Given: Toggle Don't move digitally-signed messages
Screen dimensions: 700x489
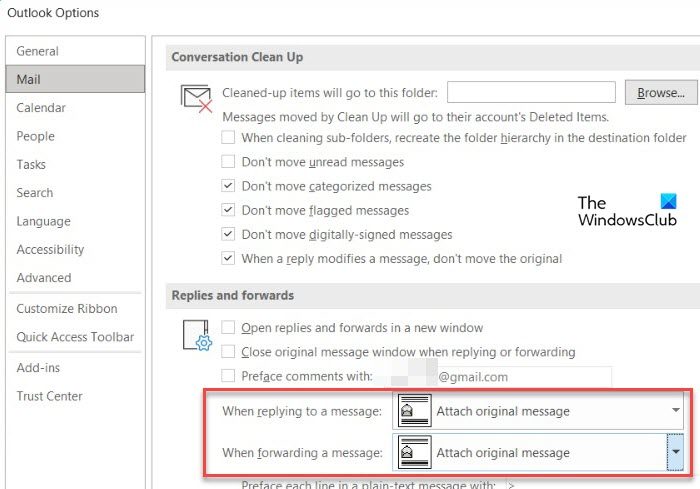Looking at the screenshot, I should (228, 234).
